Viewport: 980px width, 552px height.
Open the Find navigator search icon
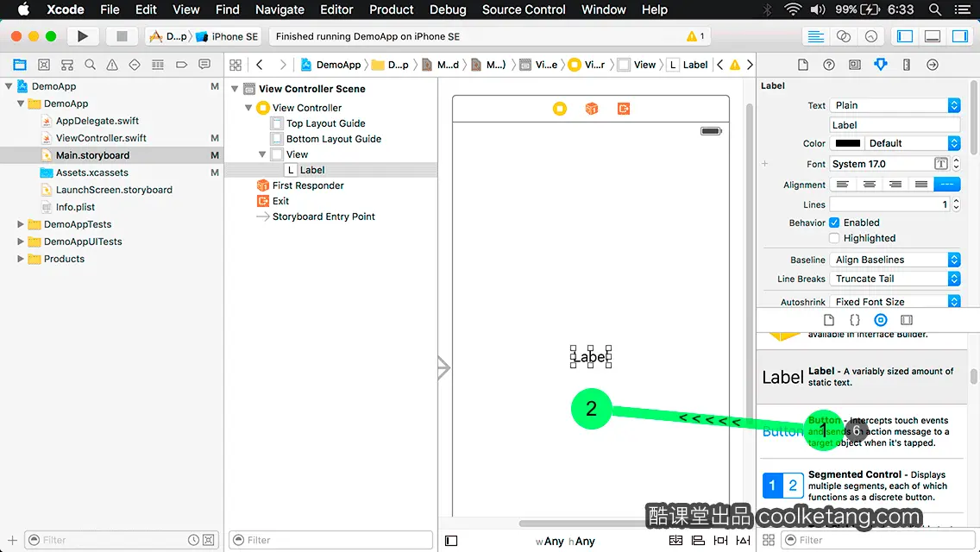(90, 65)
